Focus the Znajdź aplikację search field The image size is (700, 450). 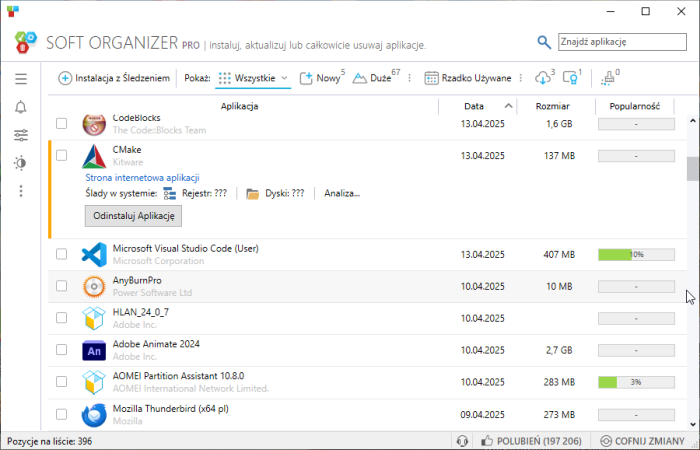point(622,42)
